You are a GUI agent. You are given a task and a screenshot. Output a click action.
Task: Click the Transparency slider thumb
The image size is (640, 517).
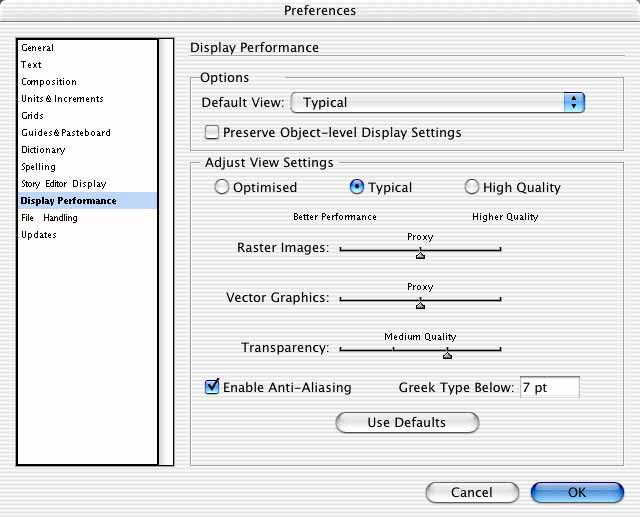pyautogui.click(x=447, y=355)
